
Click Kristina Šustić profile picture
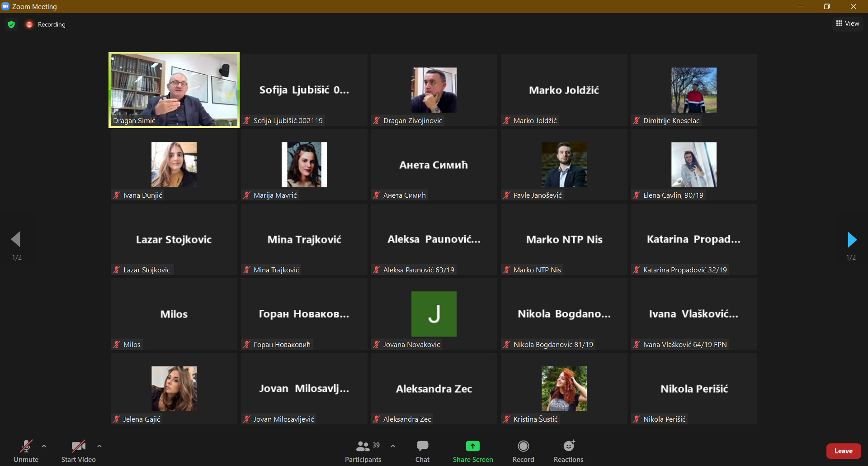(x=564, y=389)
